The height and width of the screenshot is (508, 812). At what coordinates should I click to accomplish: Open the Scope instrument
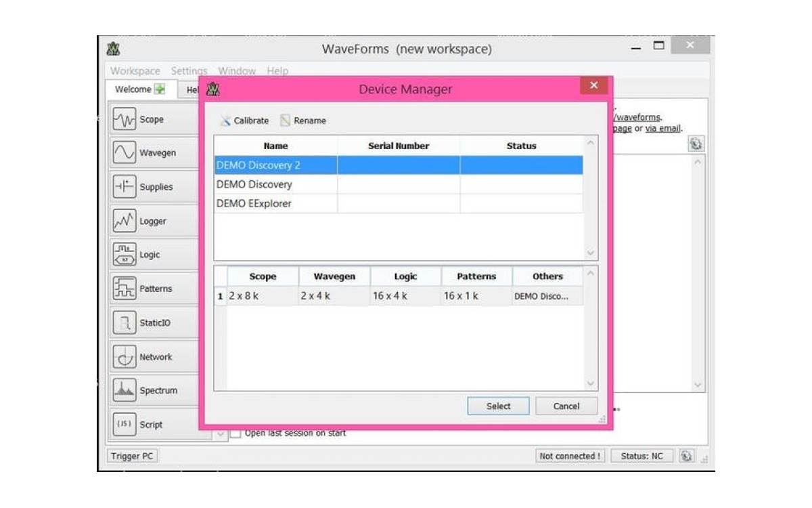pos(154,119)
